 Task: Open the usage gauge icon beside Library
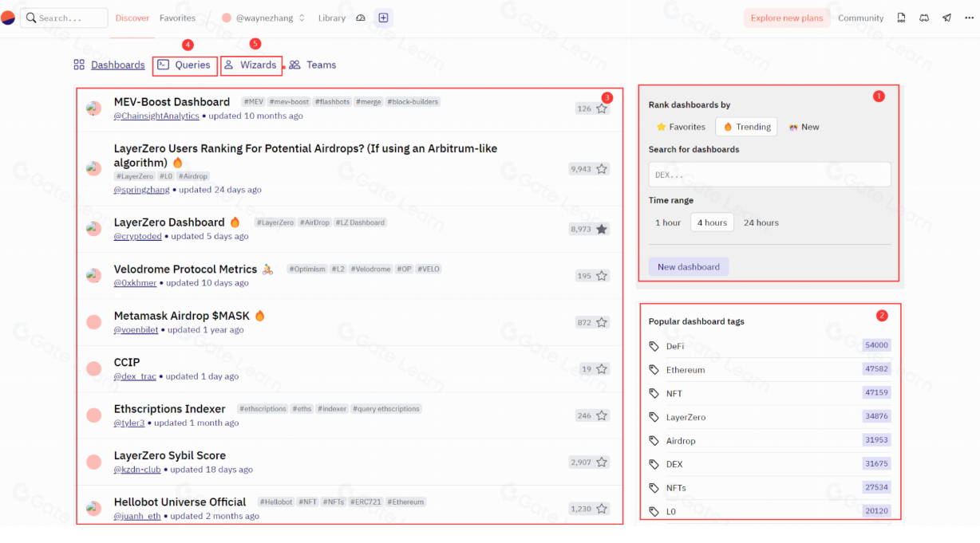[361, 18]
